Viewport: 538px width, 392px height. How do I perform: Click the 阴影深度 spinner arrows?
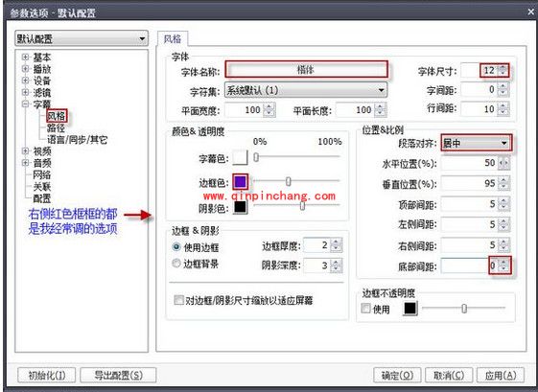tap(336, 265)
